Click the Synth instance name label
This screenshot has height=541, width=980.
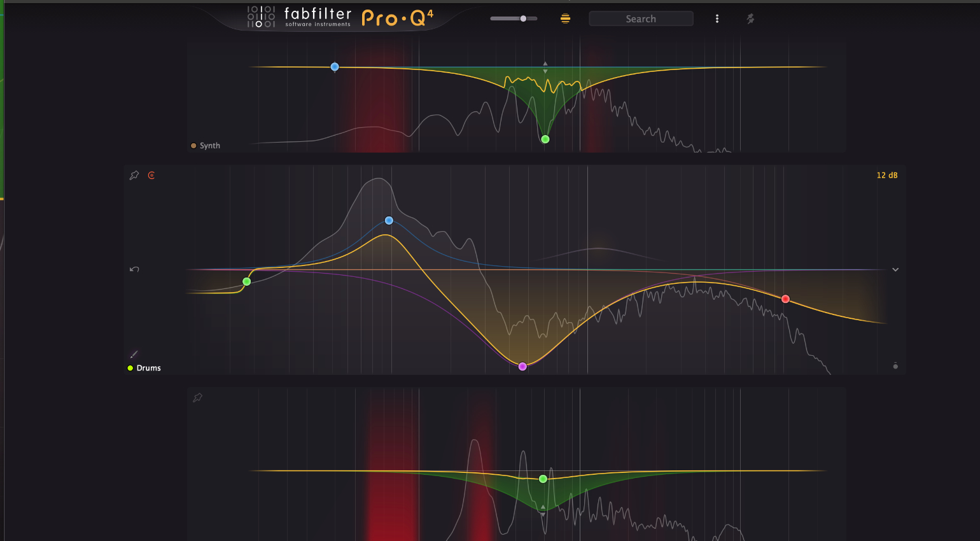click(x=209, y=146)
